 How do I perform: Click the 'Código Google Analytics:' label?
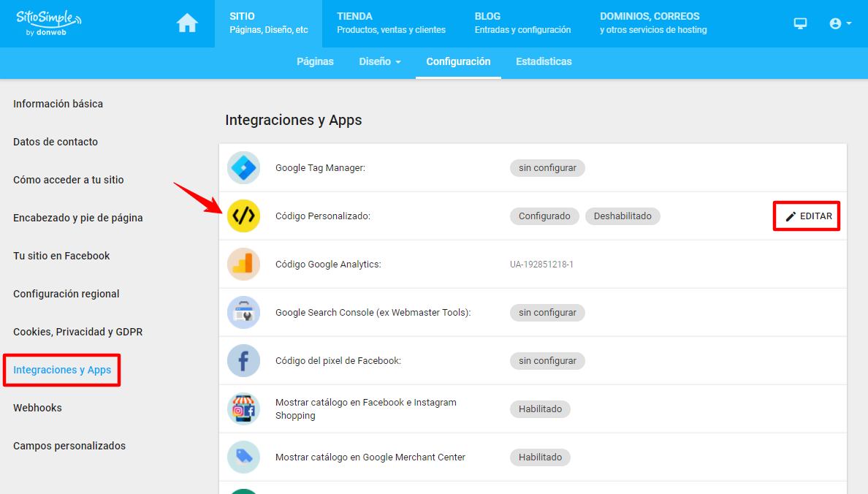pyautogui.click(x=328, y=264)
